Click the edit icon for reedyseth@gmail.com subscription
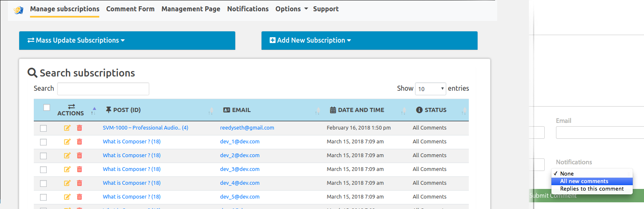Image resolution: width=644 pixels, height=209 pixels. (x=67, y=128)
